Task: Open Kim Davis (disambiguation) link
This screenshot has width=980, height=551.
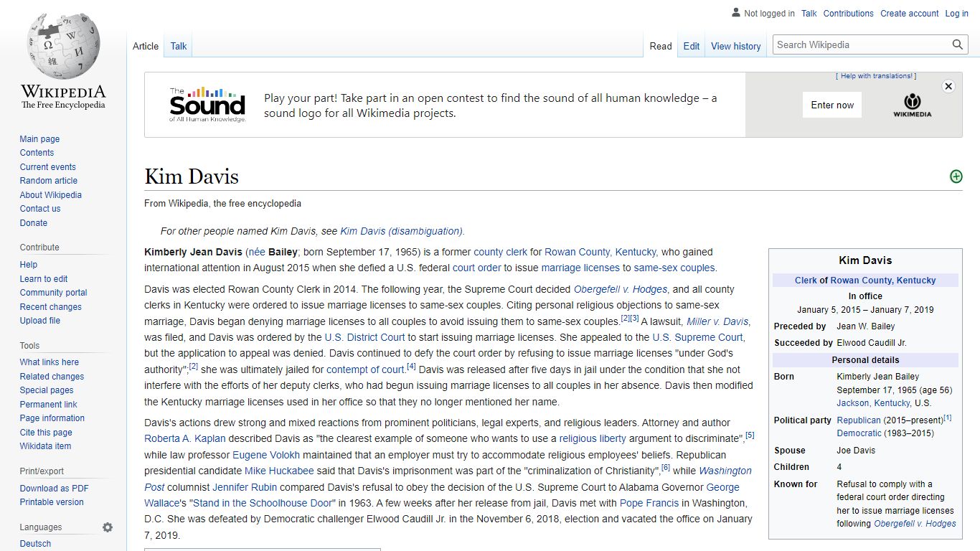Action: (x=402, y=231)
